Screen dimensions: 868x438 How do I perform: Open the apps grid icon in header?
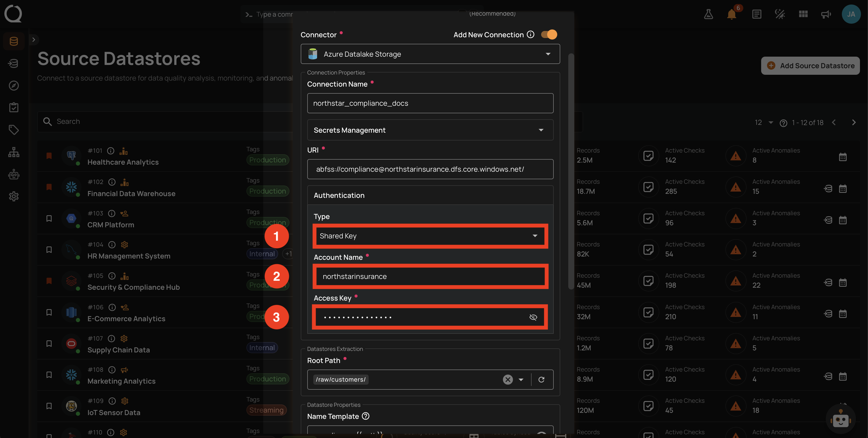[x=803, y=14]
